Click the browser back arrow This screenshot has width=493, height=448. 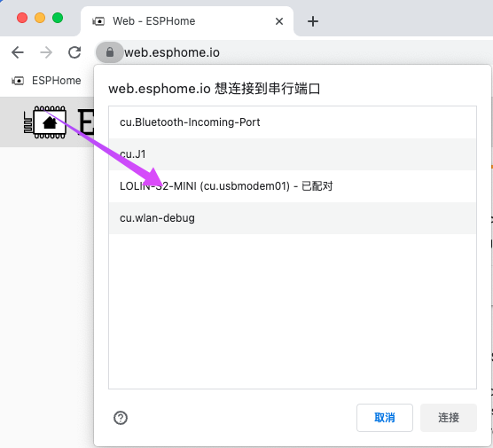point(18,52)
